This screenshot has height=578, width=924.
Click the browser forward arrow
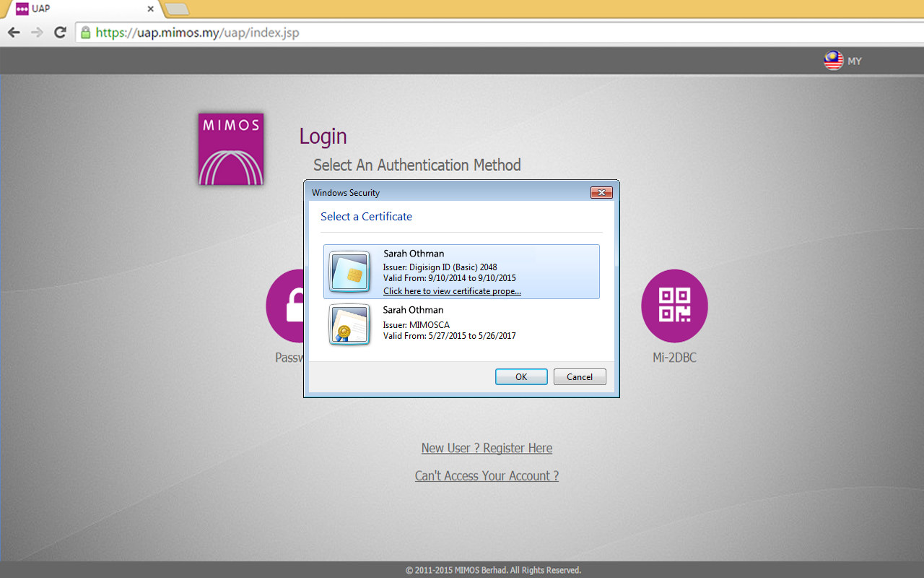pos(37,33)
